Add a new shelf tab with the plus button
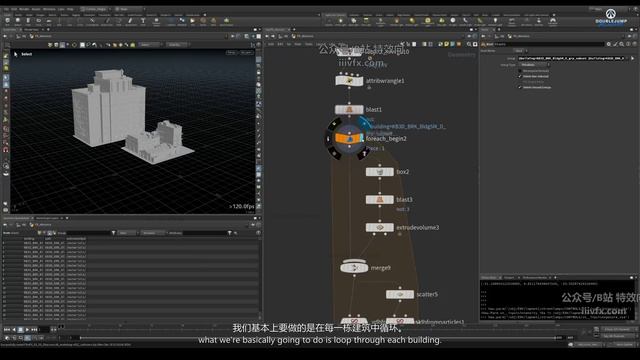The height and width of the screenshot is (360, 640). [x=204, y=15]
